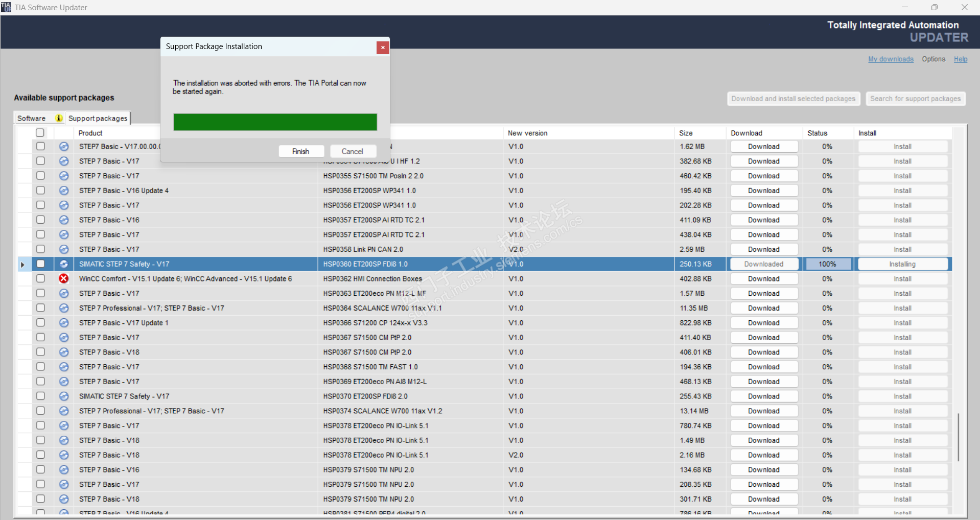The width and height of the screenshot is (980, 520).
Task: Check the box for HSP0362 HMI Connection Boxes
Action: pyautogui.click(x=40, y=278)
